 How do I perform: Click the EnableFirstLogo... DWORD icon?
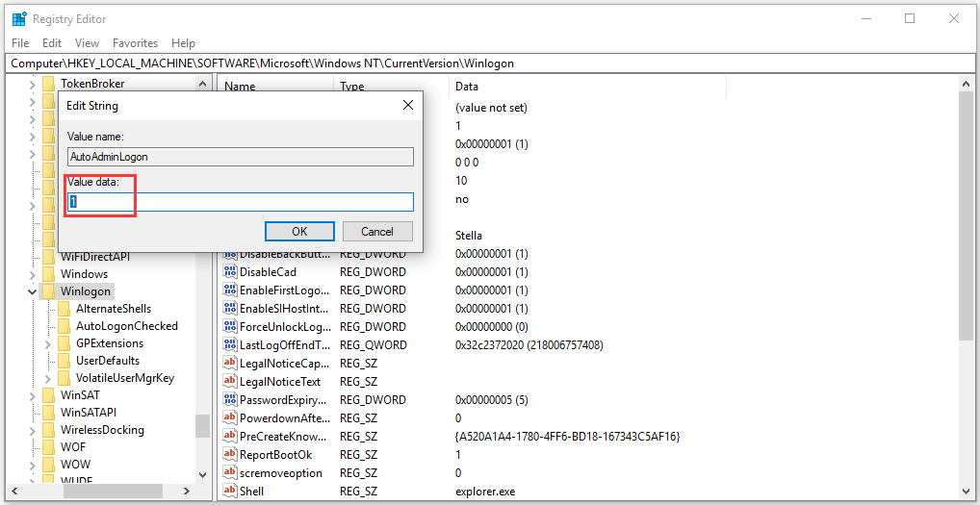[230, 290]
